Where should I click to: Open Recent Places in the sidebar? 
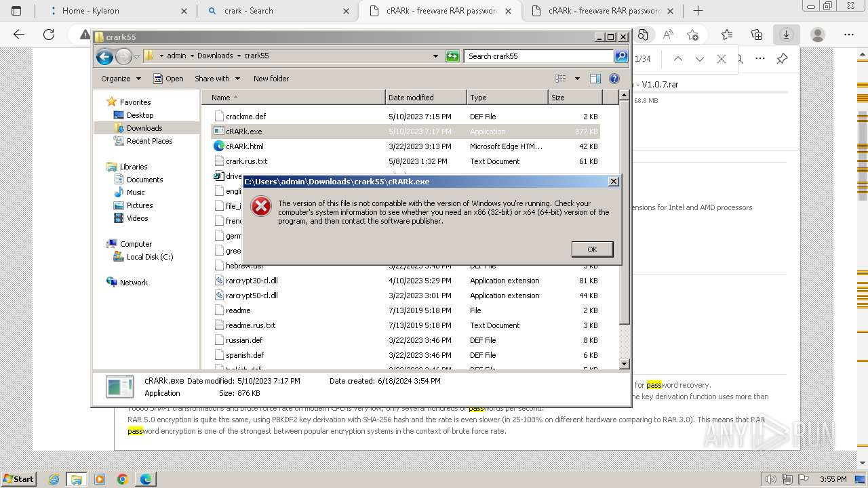(149, 141)
